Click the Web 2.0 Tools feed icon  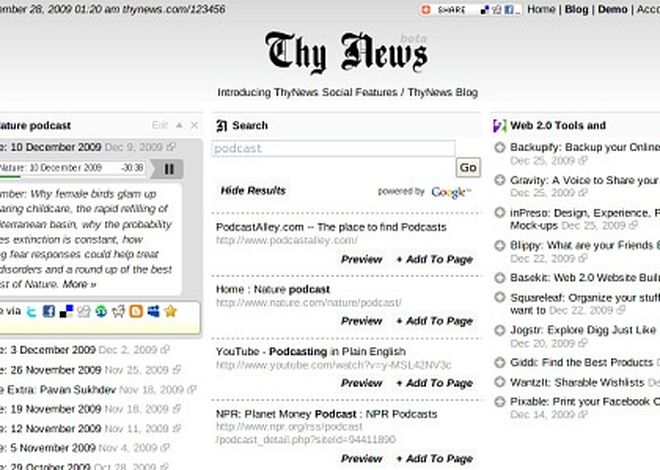(499, 125)
